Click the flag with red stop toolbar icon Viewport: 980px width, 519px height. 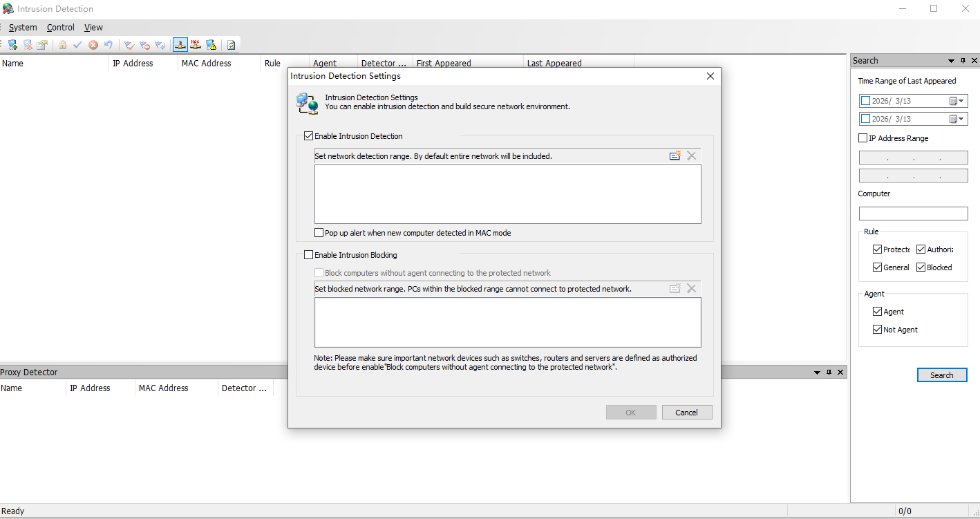(144, 45)
